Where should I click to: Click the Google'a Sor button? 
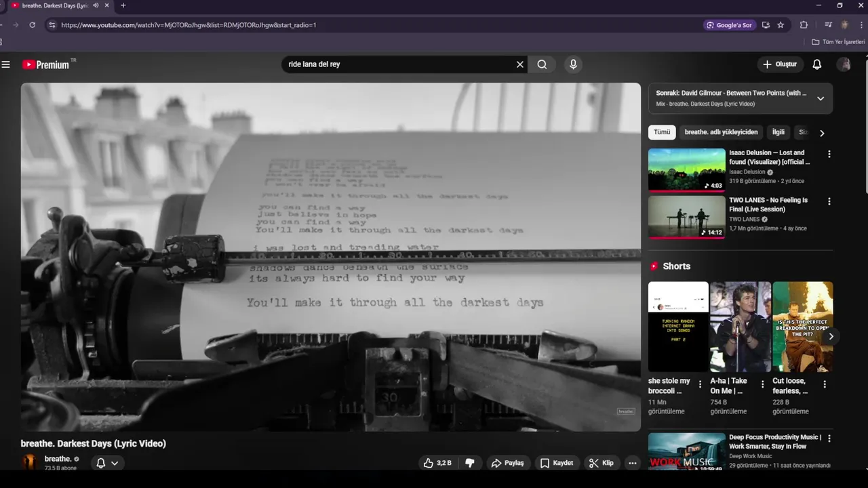730,25
